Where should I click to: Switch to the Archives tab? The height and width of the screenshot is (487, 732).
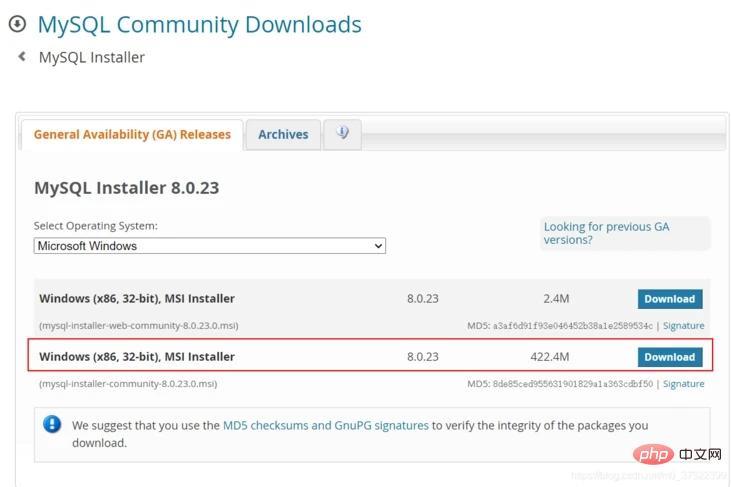283,134
